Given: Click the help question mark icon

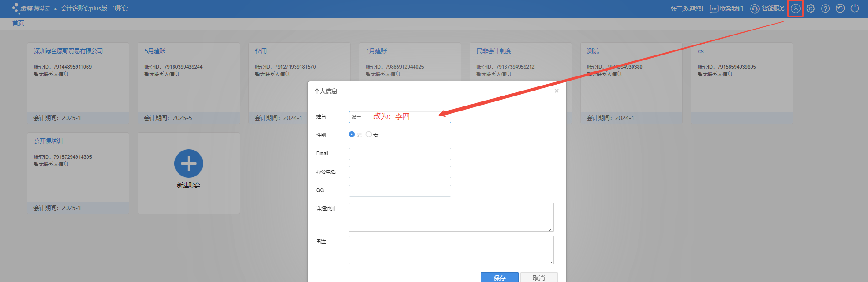Looking at the screenshot, I should (x=825, y=9).
